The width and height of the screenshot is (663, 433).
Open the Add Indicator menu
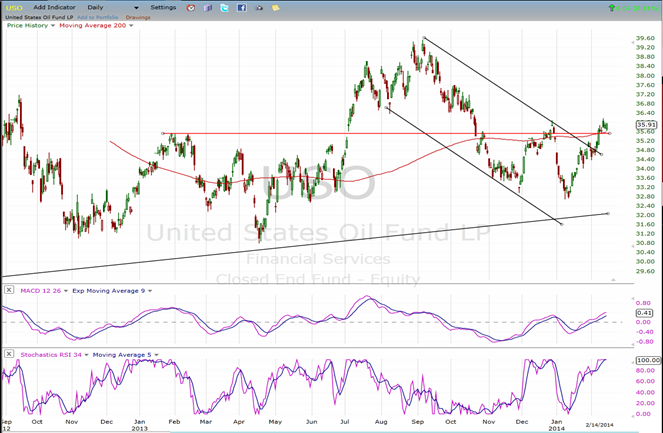[54, 7]
